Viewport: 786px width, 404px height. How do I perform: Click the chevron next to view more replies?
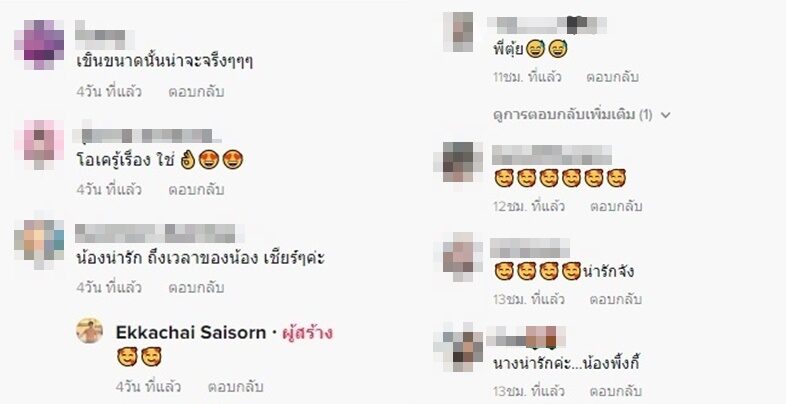[x=666, y=115]
